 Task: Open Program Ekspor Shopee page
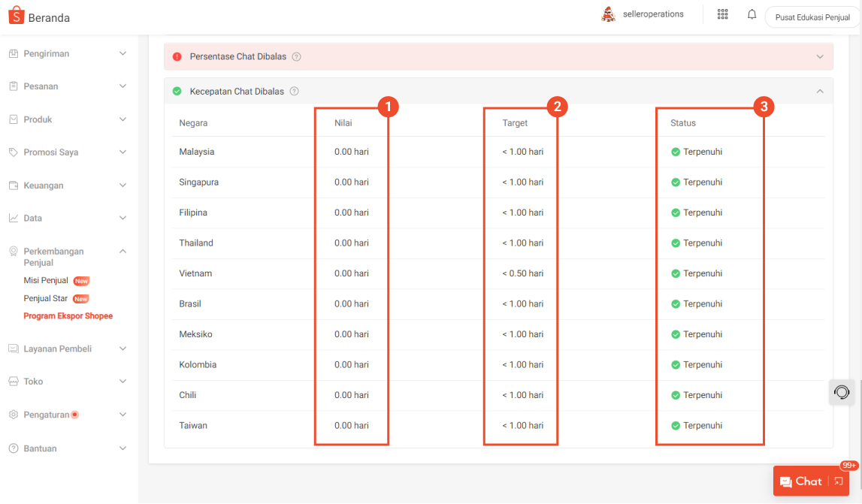click(x=68, y=315)
